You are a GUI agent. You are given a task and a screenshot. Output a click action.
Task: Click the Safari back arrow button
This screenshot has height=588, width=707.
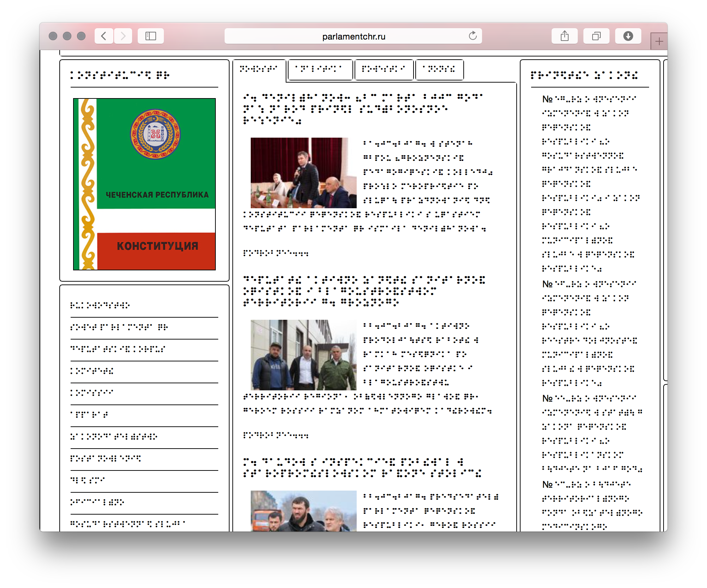(x=104, y=36)
